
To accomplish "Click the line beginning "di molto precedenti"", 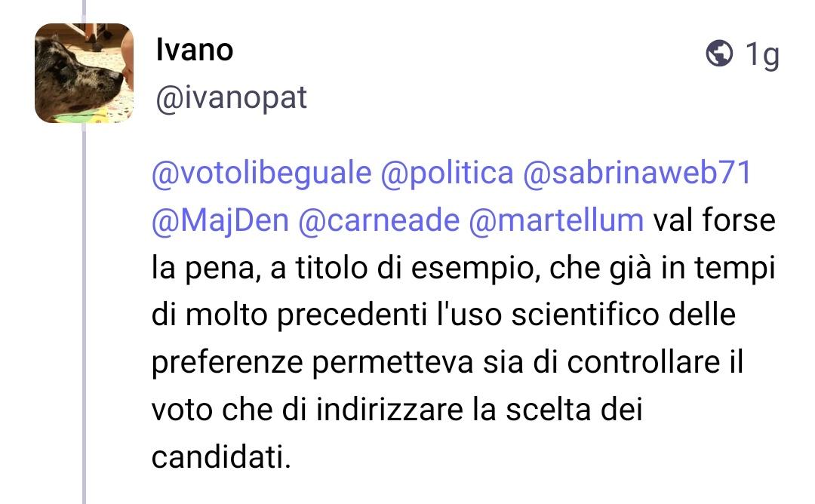I will coord(443,315).
